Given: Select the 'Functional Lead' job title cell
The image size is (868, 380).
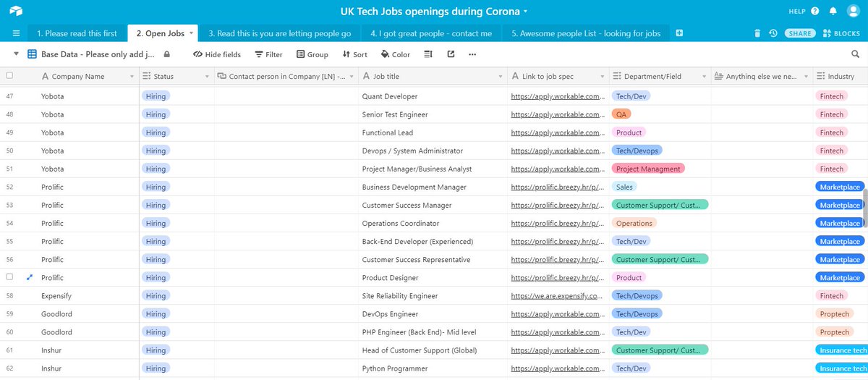Looking at the screenshot, I should click(433, 132).
